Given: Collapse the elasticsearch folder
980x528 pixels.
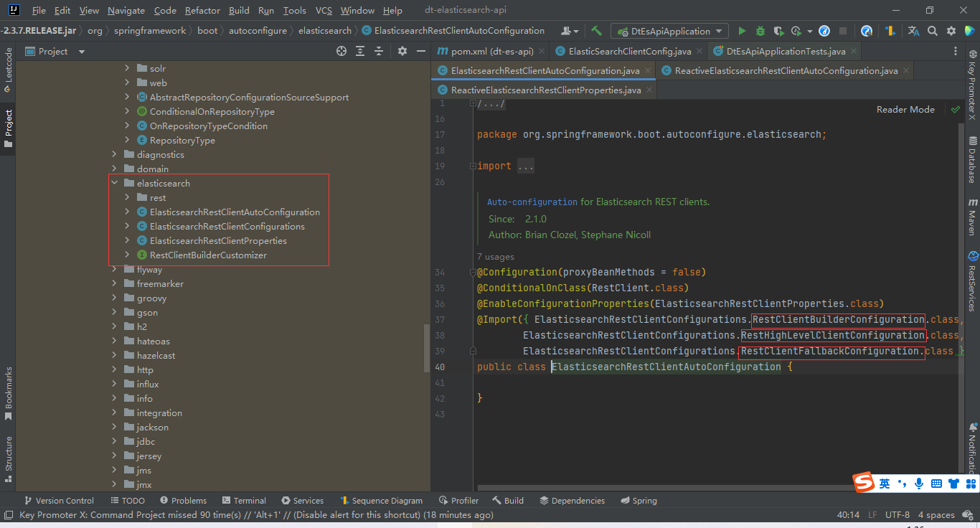Looking at the screenshot, I should tap(115, 183).
